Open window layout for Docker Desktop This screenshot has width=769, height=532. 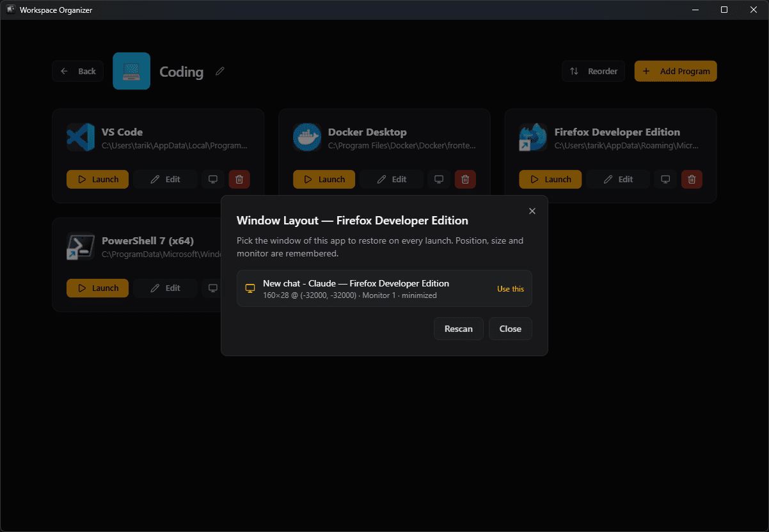coord(439,179)
